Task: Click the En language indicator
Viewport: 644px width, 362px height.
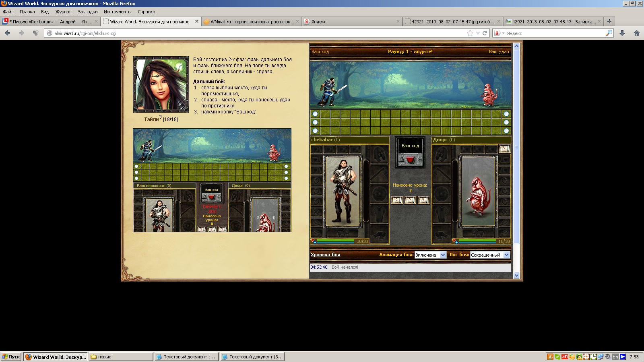Action: 615,357
